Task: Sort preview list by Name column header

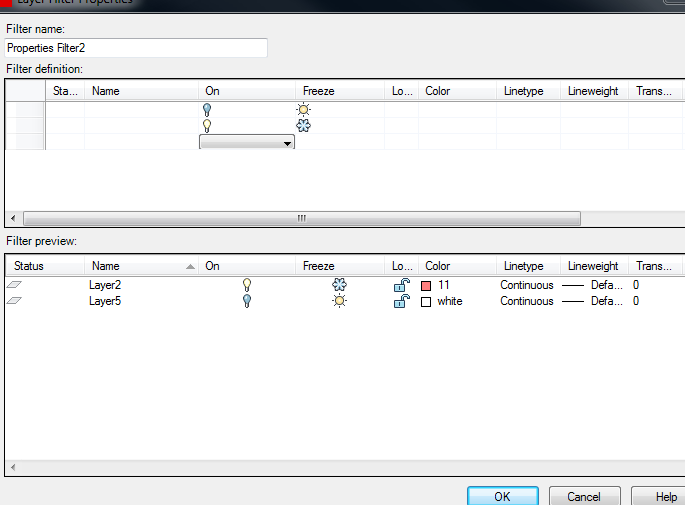Action: pos(140,266)
